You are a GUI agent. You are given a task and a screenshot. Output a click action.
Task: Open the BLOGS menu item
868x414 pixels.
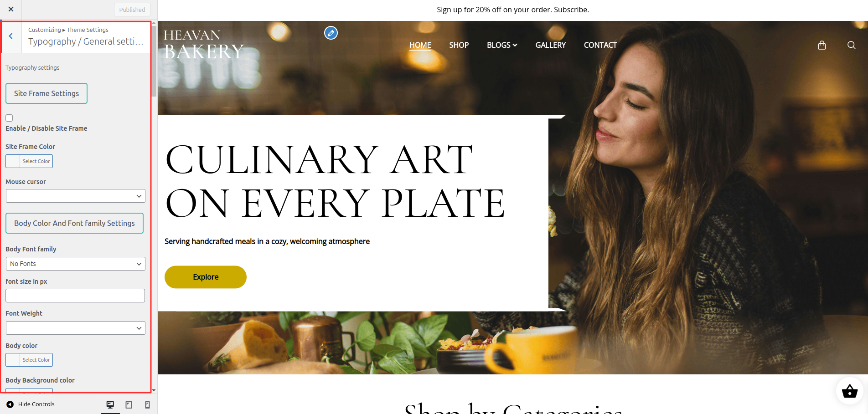pyautogui.click(x=502, y=45)
